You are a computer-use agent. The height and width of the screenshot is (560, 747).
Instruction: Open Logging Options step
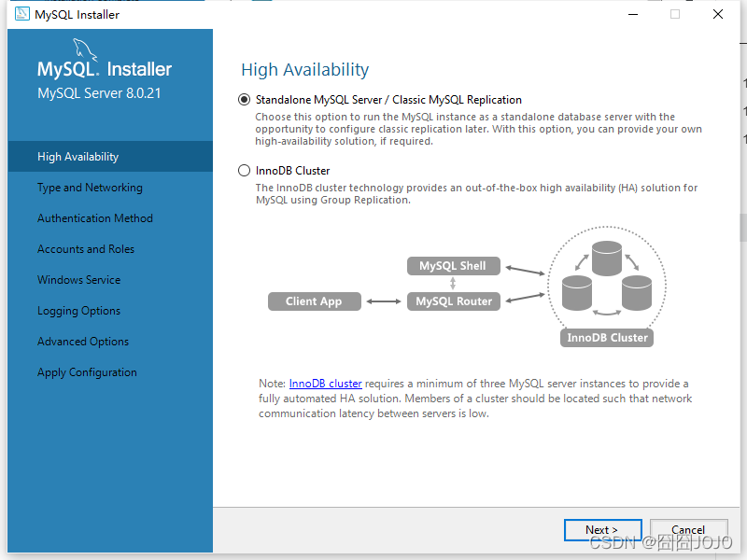point(79,311)
